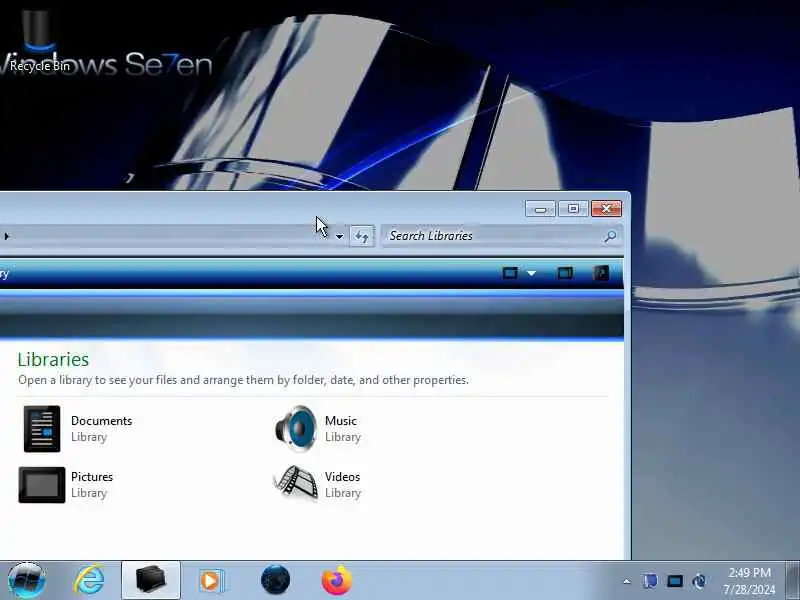The height and width of the screenshot is (600, 800).
Task: Change view using the view icon
Action: (x=510, y=273)
